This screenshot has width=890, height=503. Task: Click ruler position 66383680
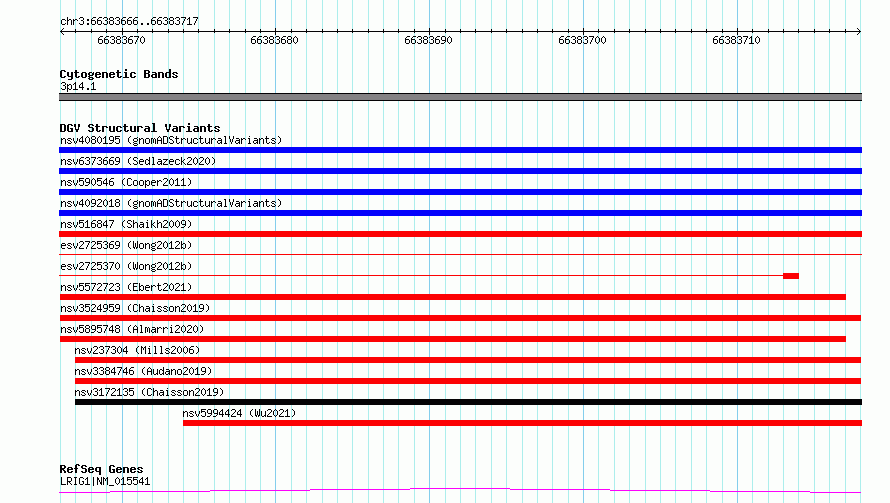[x=274, y=40]
